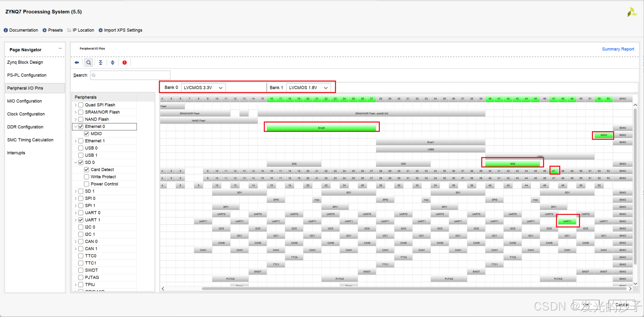Click the green Enet0 pin block

pyautogui.click(x=321, y=128)
